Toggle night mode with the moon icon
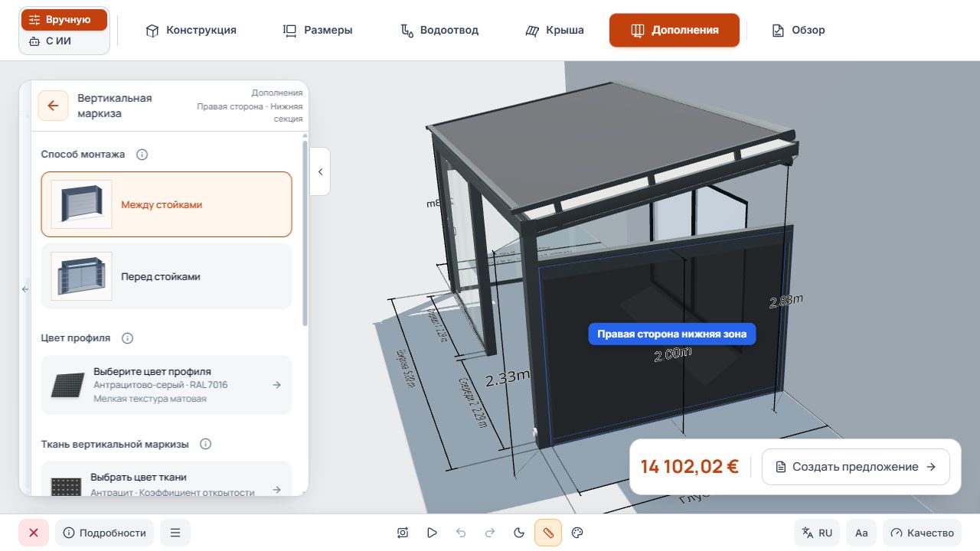980x551 pixels. click(519, 533)
